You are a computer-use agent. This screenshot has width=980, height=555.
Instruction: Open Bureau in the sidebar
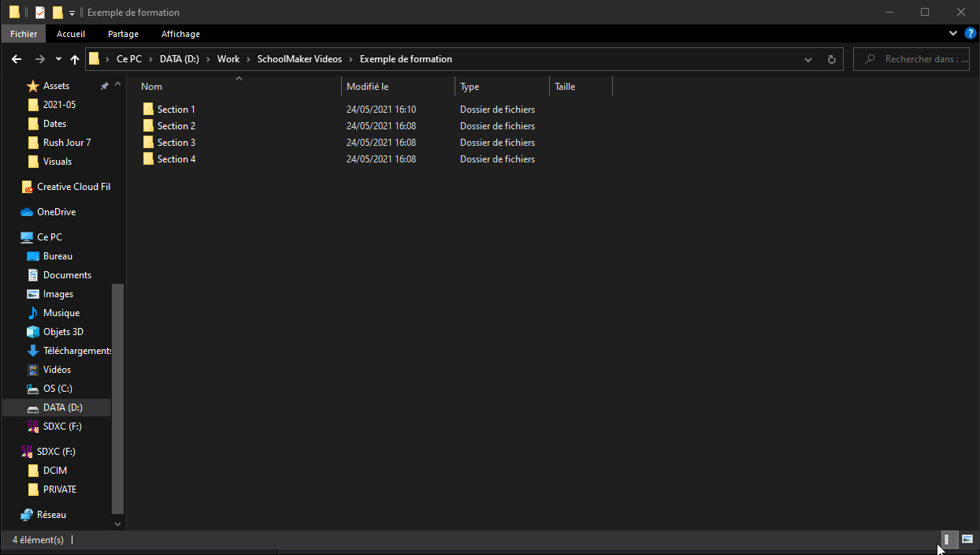(58, 256)
